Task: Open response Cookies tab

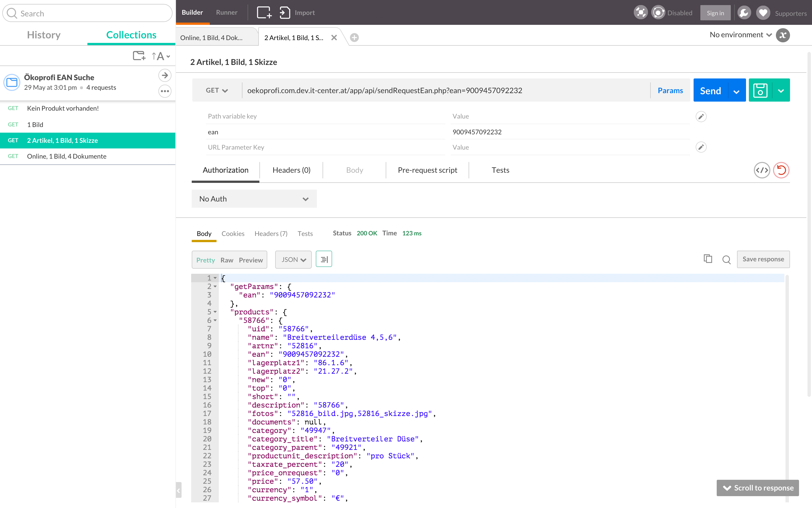Action: 233,233
